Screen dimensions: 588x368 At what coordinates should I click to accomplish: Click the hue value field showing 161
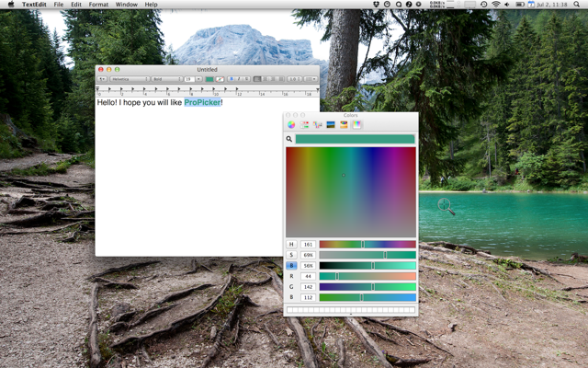pos(308,244)
